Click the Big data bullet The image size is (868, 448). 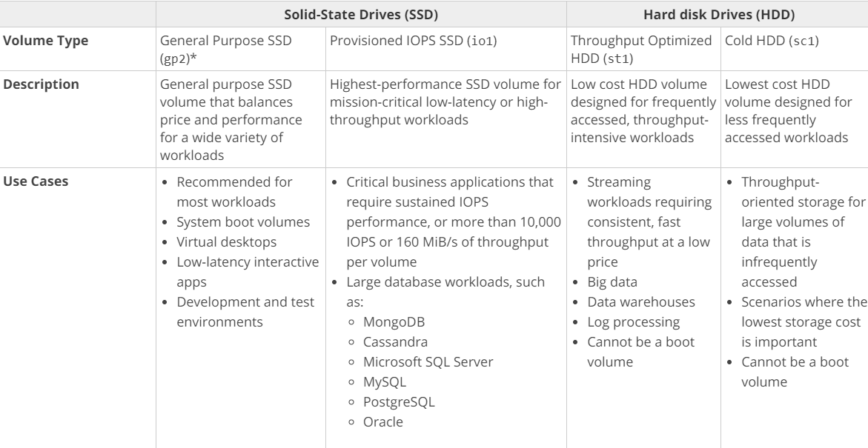(612, 282)
